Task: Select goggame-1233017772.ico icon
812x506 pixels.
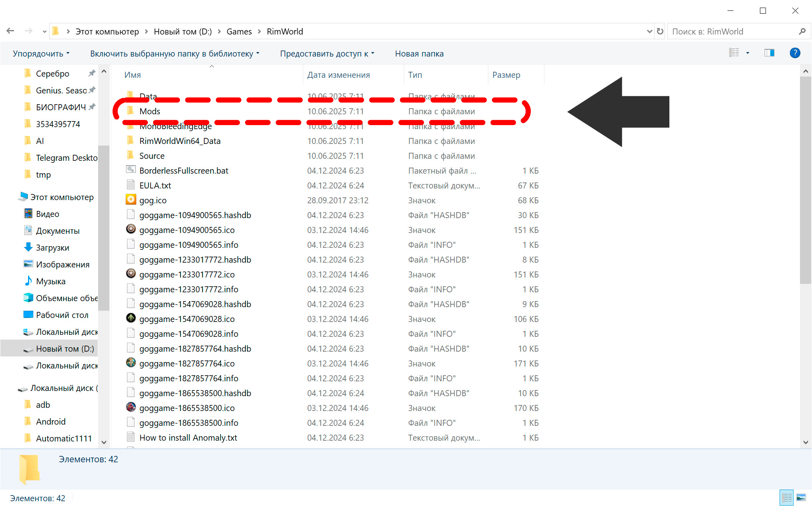Action: [x=131, y=274]
